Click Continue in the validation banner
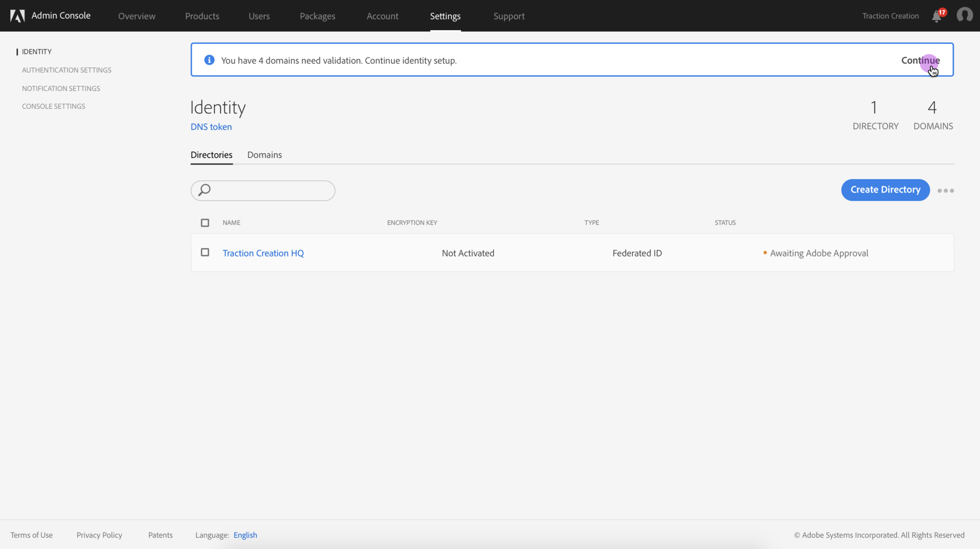This screenshot has width=980, height=549. (x=920, y=60)
